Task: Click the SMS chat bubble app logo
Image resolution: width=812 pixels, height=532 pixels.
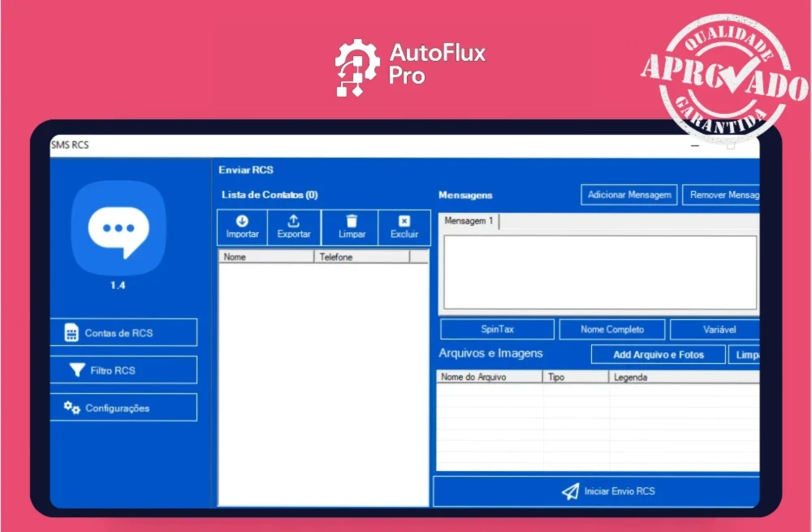Action: [119, 228]
